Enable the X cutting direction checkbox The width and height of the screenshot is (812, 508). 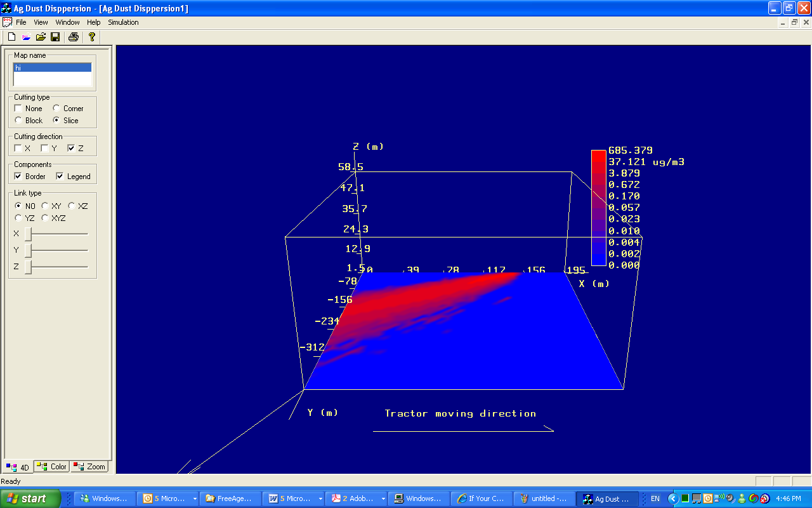[x=18, y=148]
